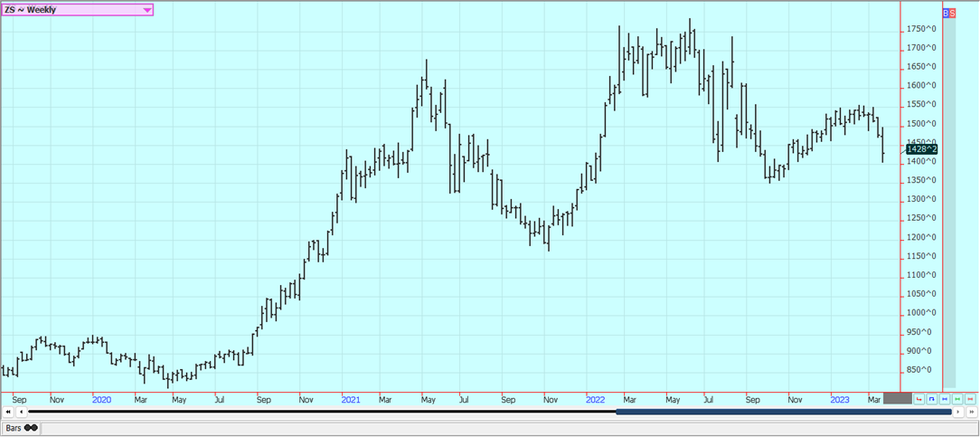Click the blue horizontal compress bar-spacing icon
The width and height of the screenshot is (980, 437).
pos(945,399)
